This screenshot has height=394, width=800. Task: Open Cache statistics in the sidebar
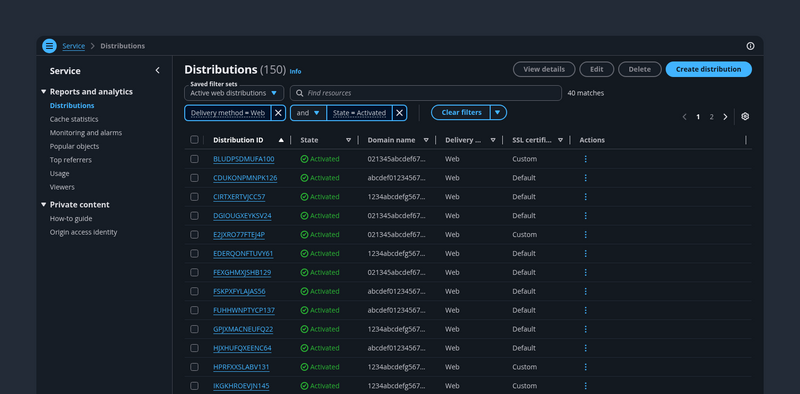tap(74, 119)
